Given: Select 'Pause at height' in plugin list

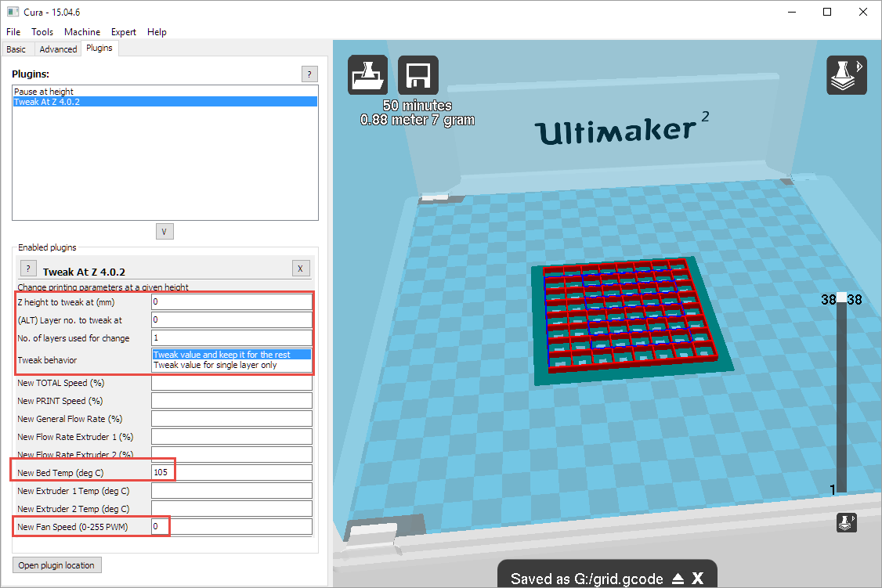Looking at the screenshot, I should (44, 92).
